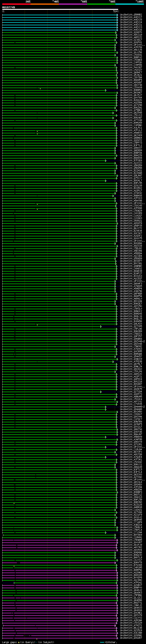This screenshot has height=644, width=146.
Task: Click the cyan ~100% identity legend swatch
Action: [x=130, y=4]
